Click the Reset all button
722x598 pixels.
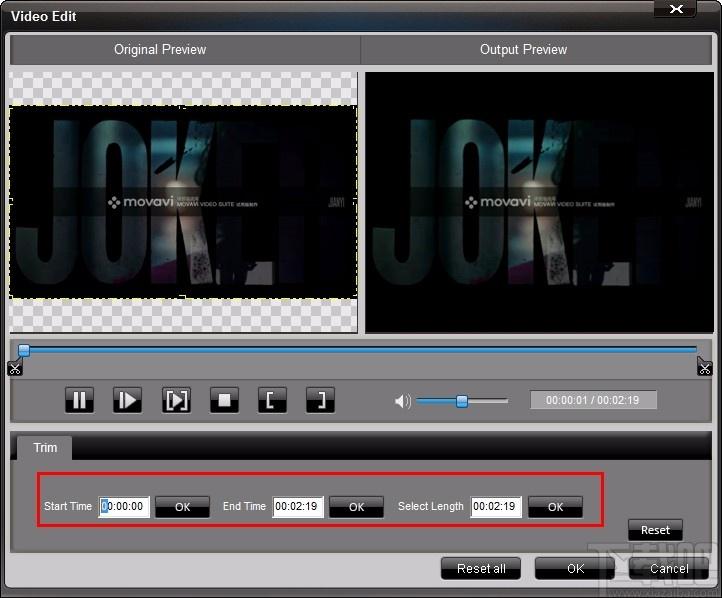481,568
